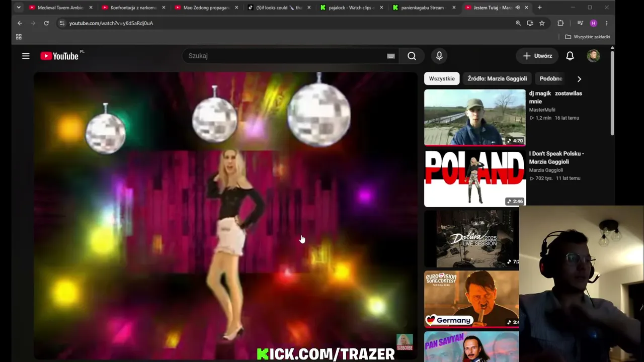Go to YouTube home via the logo
The width and height of the screenshot is (644, 362).
point(59,56)
